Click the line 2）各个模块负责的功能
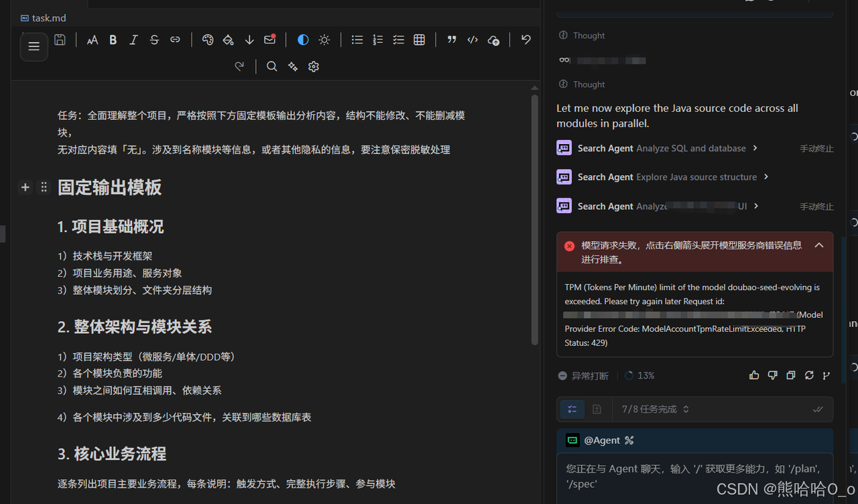Screen dimensions: 858x504 [x=110, y=373]
